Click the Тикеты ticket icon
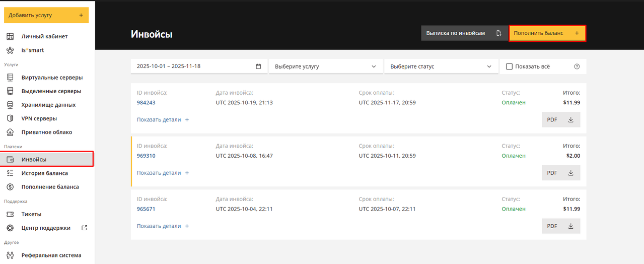 coord(10,214)
